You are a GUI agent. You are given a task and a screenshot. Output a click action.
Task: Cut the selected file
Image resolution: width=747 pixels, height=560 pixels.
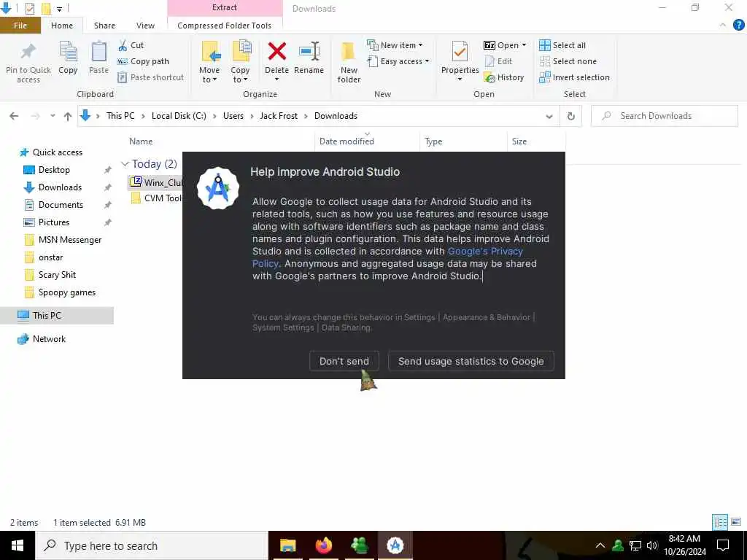click(131, 45)
